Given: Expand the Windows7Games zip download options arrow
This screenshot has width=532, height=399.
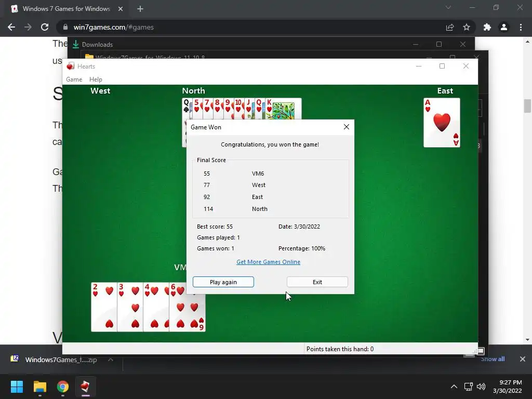Looking at the screenshot, I should pyautogui.click(x=111, y=360).
